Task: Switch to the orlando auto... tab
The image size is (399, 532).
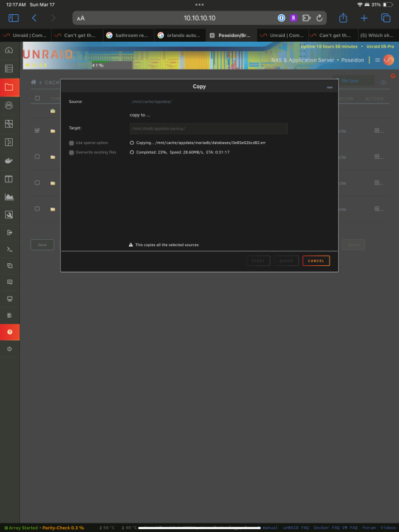Action: [180, 35]
